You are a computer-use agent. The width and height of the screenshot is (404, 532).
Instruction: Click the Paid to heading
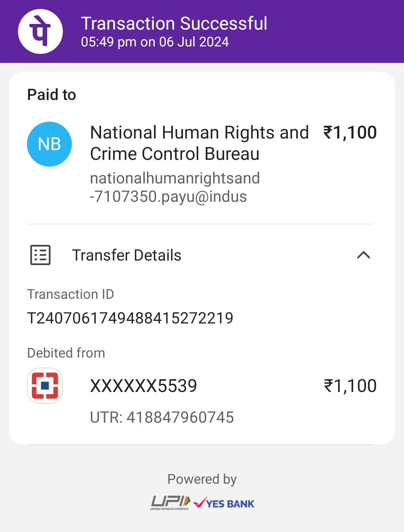pos(52,95)
